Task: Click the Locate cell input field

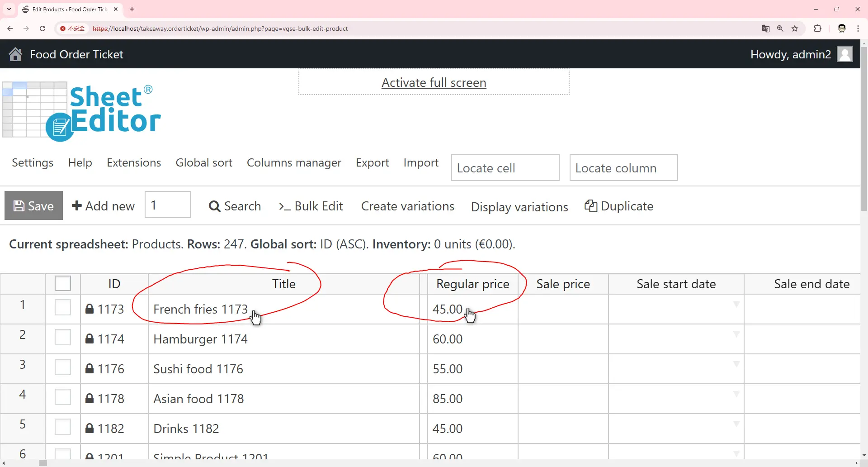Action: coord(505,168)
